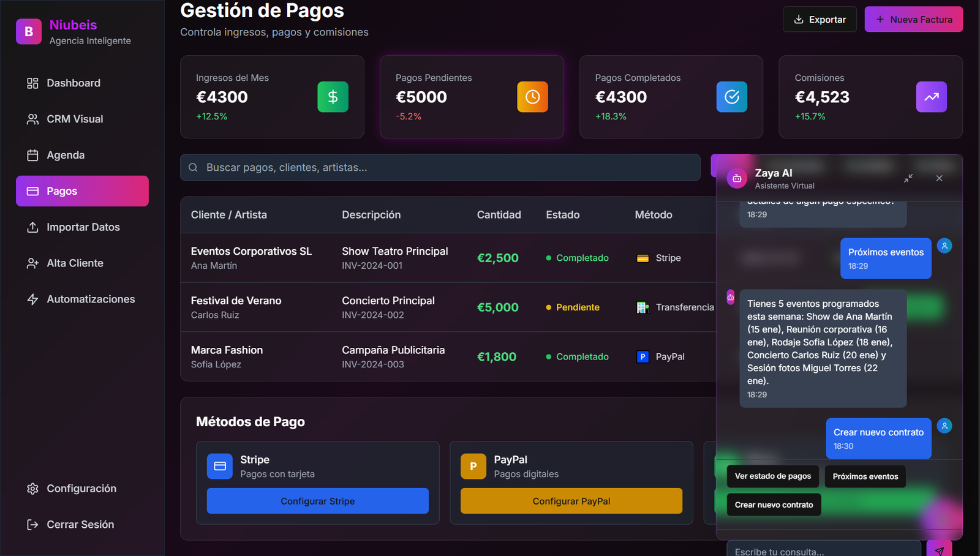Click the Stripe credit card icon
Viewport: 980px width, 556px height.
[220, 467]
